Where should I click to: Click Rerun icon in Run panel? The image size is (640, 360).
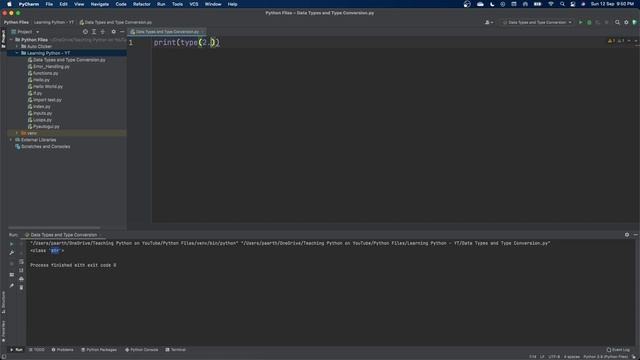point(11,244)
